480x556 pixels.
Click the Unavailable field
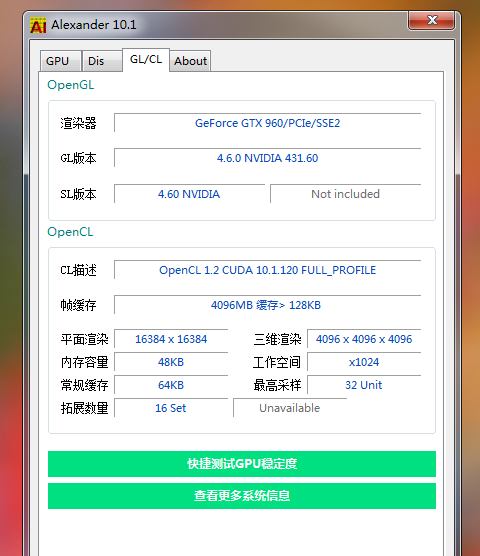[290, 408]
